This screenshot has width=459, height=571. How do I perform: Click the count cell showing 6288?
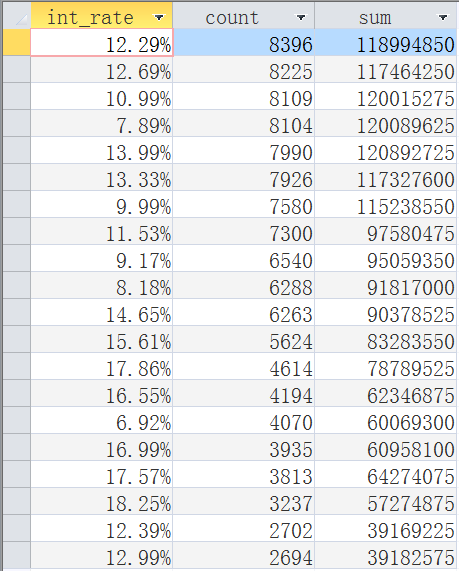pos(244,285)
